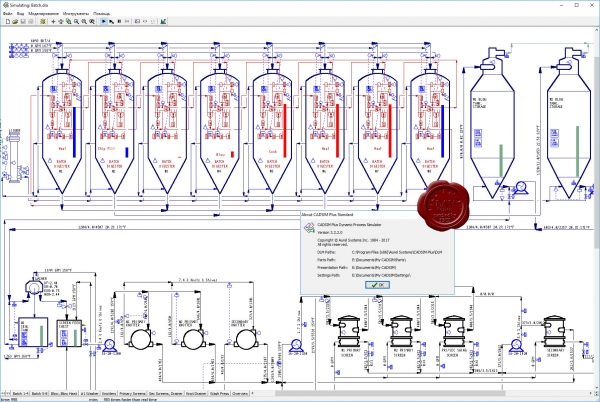Switch to the #1 Washer tab

point(90,394)
